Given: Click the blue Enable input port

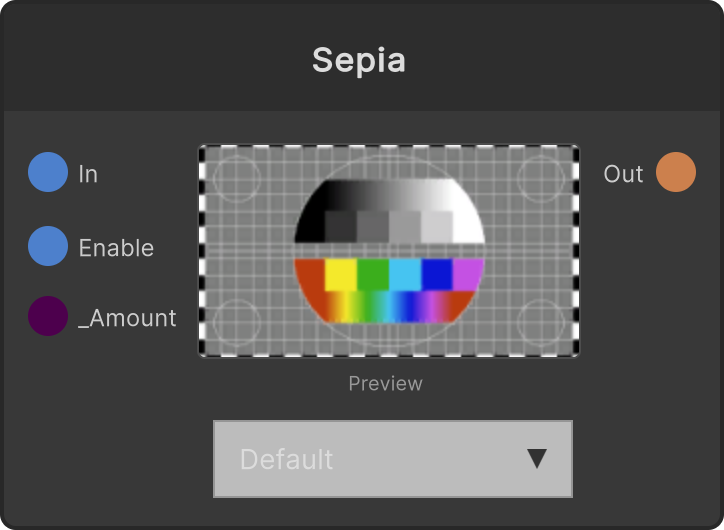Looking at the screenshot, I should click(48, 246).
